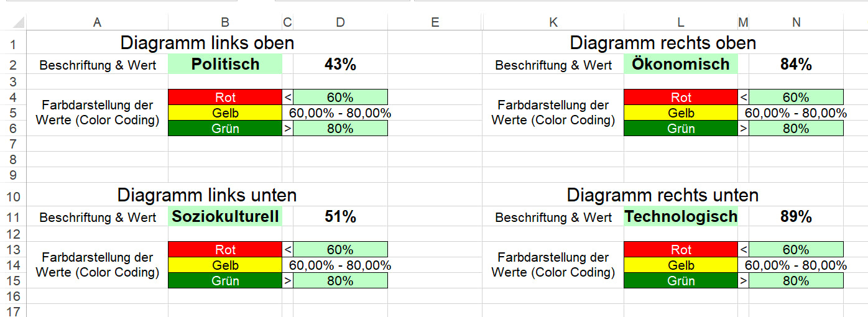The width and height of the screenshot is (868, 317).
Task: Click the 43% value cell
Action: click(x=340, y=64)
